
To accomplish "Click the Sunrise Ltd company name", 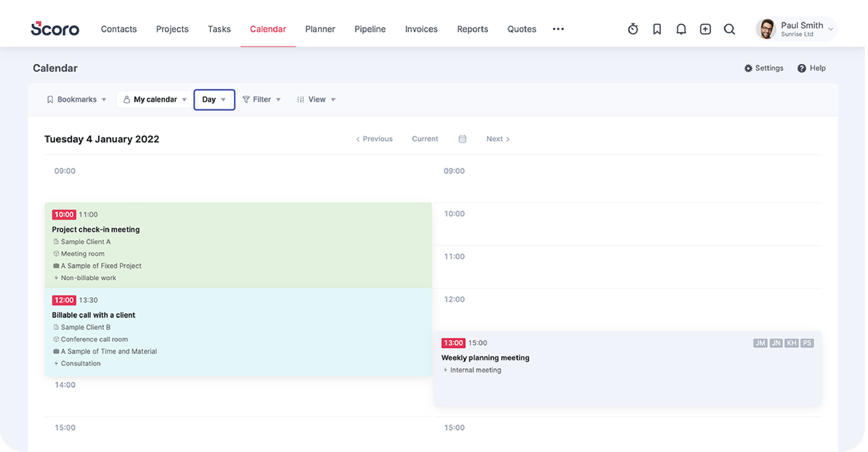I will 797,34.
